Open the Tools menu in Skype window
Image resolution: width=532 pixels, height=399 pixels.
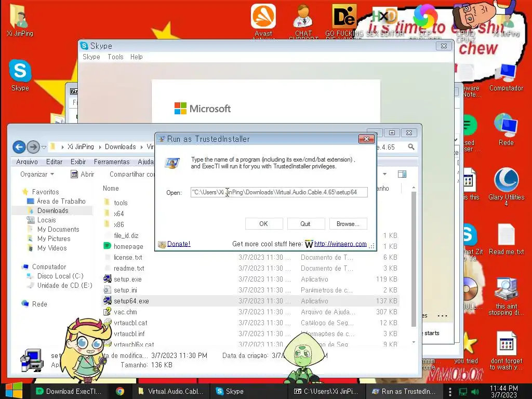pos(115,57)
